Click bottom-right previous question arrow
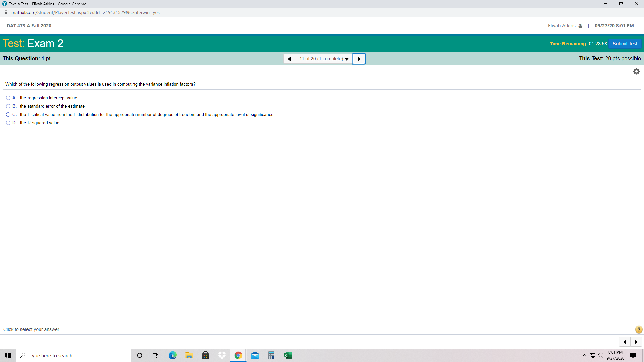This screenshot has width=644, height=362. click(625, 342)
